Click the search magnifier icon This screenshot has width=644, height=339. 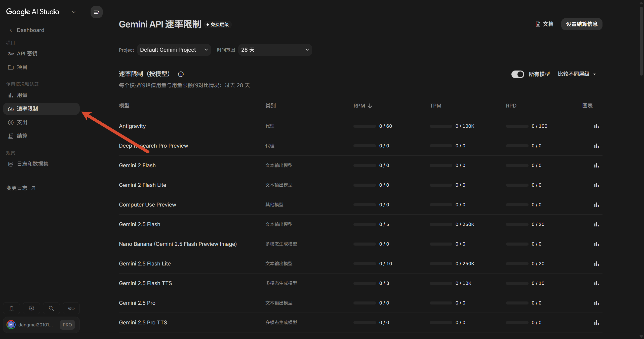click(x=51, y=308)
